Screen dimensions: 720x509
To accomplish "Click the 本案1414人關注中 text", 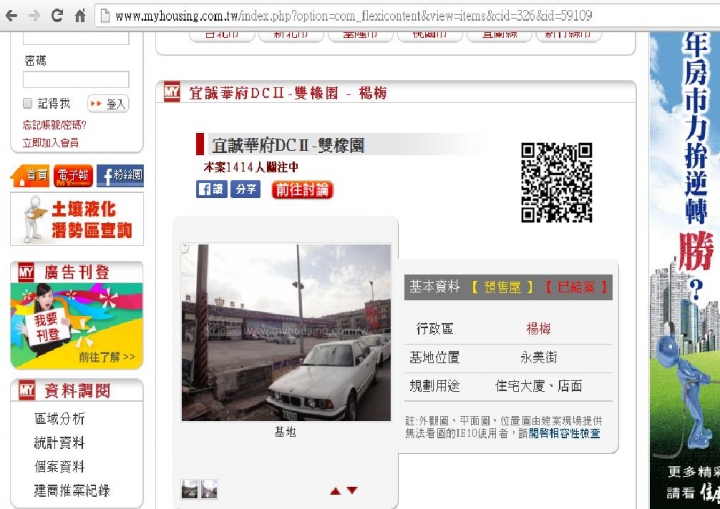I will (x=251, y=167).
